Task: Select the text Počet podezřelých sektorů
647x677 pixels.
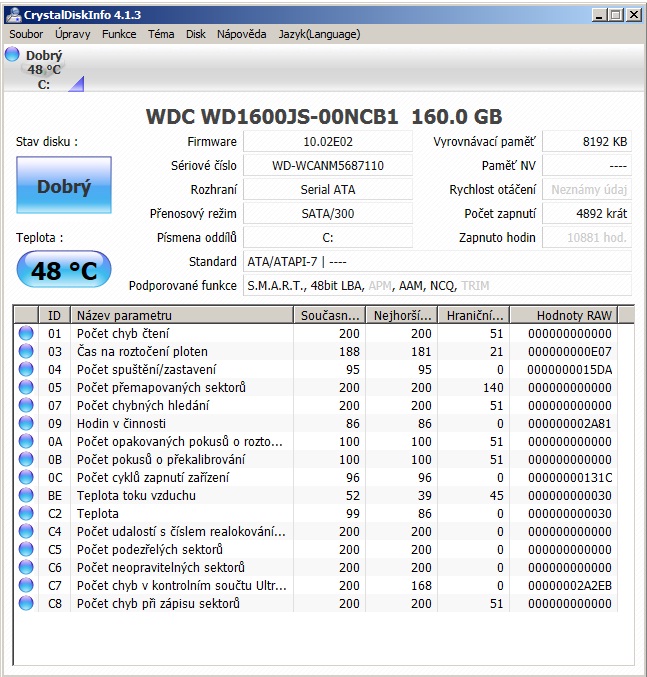Action: coord(150,549)
